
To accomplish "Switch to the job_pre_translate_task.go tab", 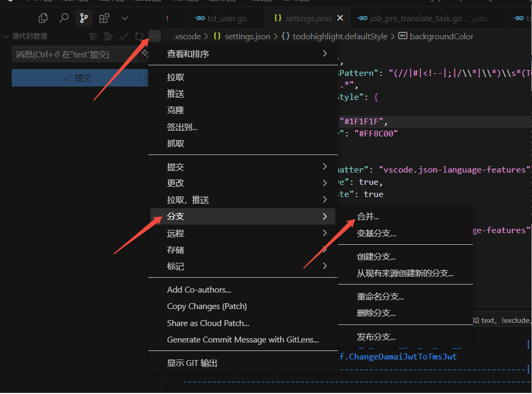I will [x=426, y=18].
